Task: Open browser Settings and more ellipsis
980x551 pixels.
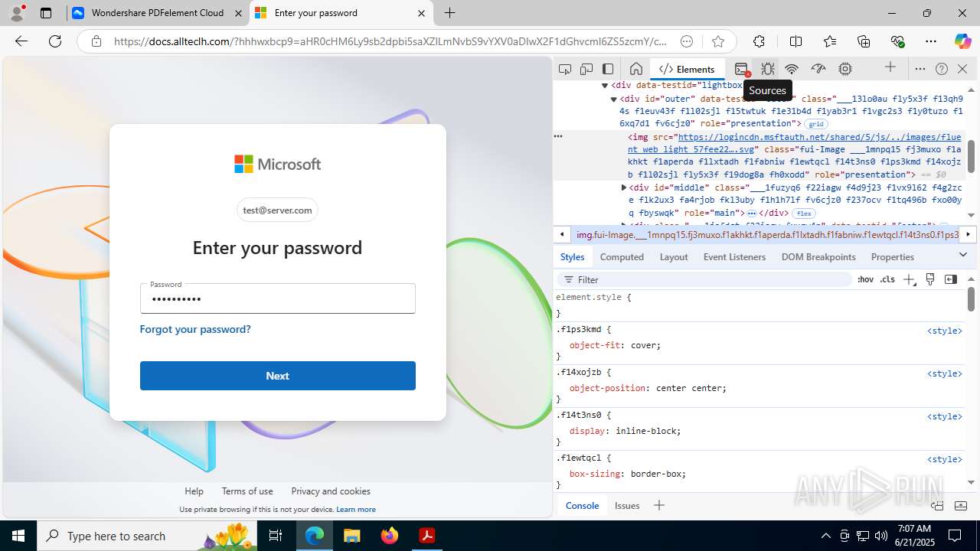Action: tap(931, 41)
